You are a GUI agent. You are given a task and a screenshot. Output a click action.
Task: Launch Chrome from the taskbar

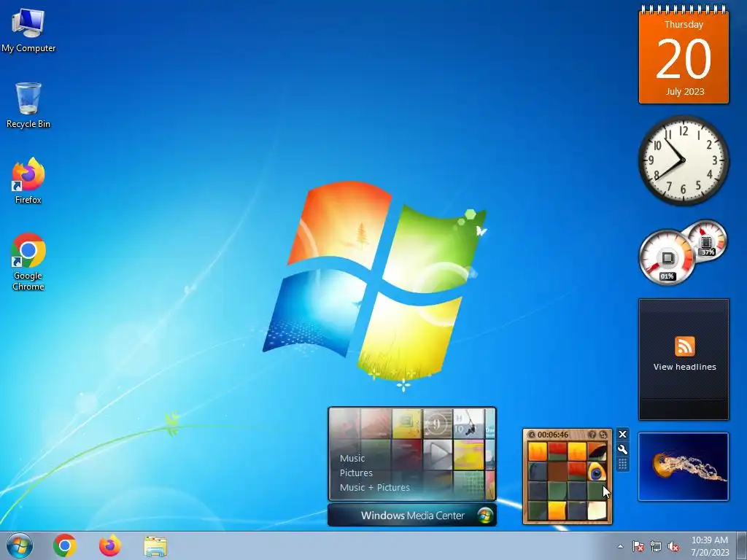pos(65,545)
